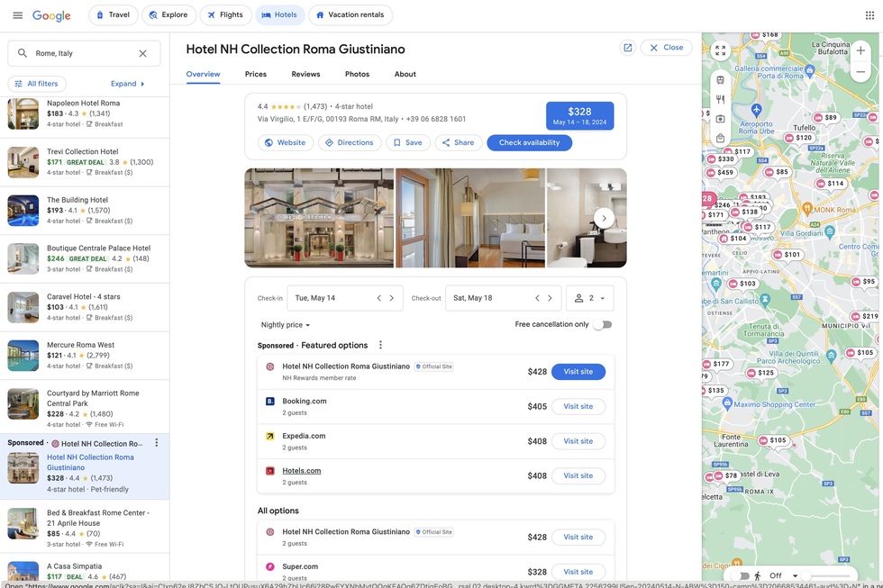Viewport: 883px width, 588px height.
Task: Click the hotel Website button
Action: click(x=286, y=143)
